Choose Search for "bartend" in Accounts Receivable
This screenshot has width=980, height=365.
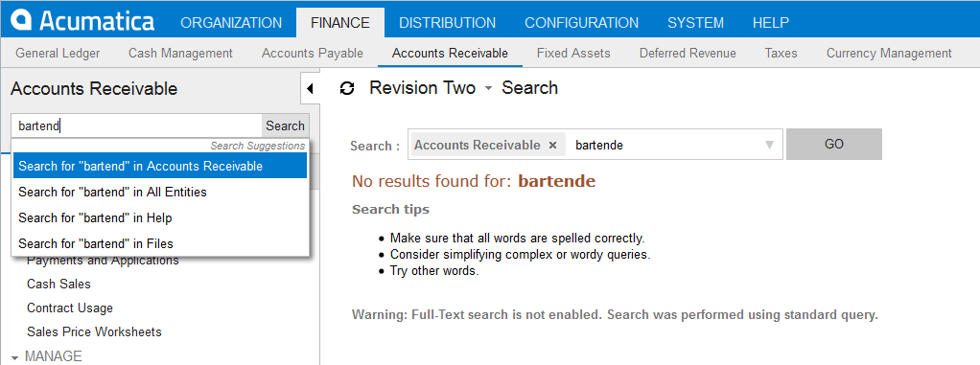(160, 167)
